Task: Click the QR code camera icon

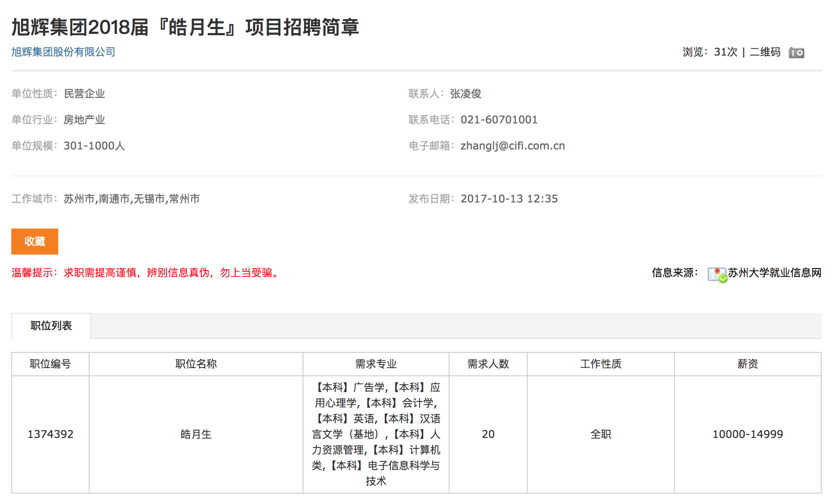Action: [796, 53]
